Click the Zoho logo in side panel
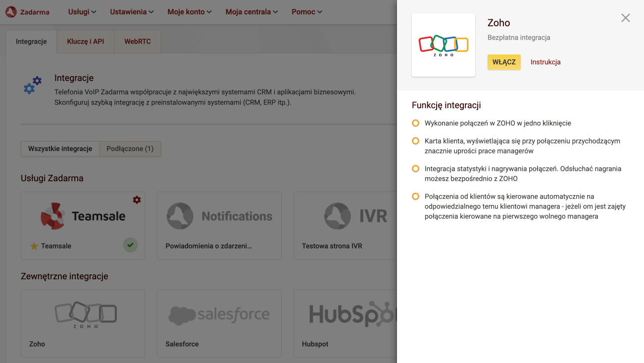 point(444,45)
